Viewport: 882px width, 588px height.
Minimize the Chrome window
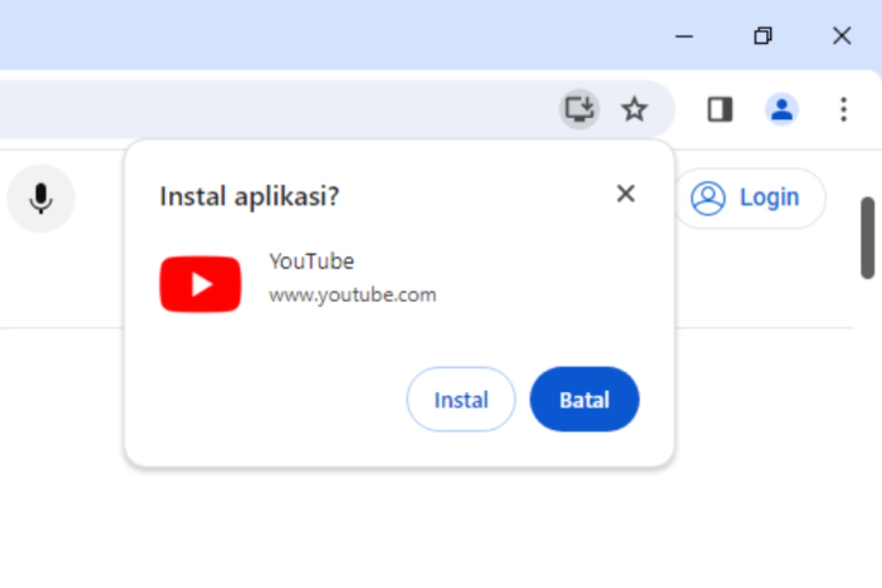pyautogui.click(x=684, y=36)
